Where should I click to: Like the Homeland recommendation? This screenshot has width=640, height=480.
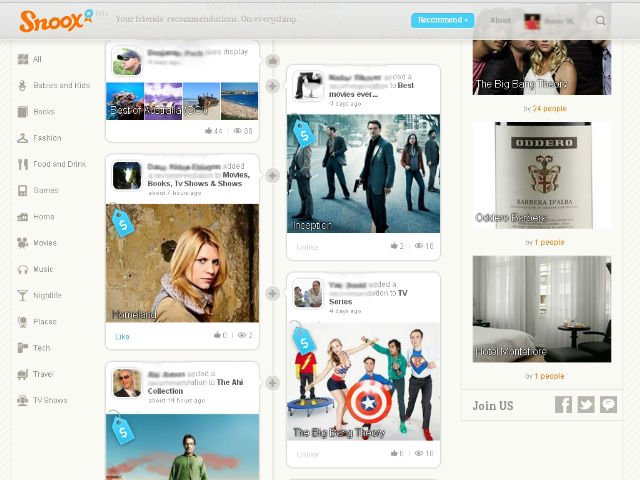[x=122, y=337]
